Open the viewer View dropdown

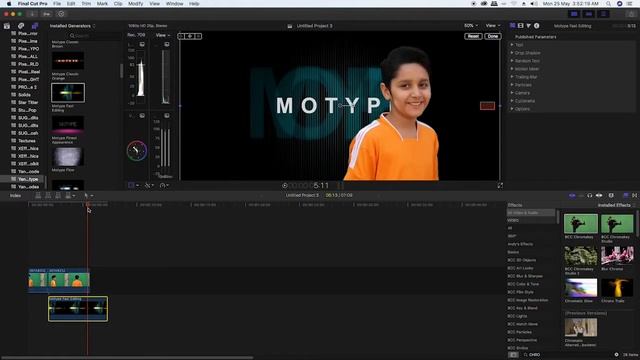(493, 26)
